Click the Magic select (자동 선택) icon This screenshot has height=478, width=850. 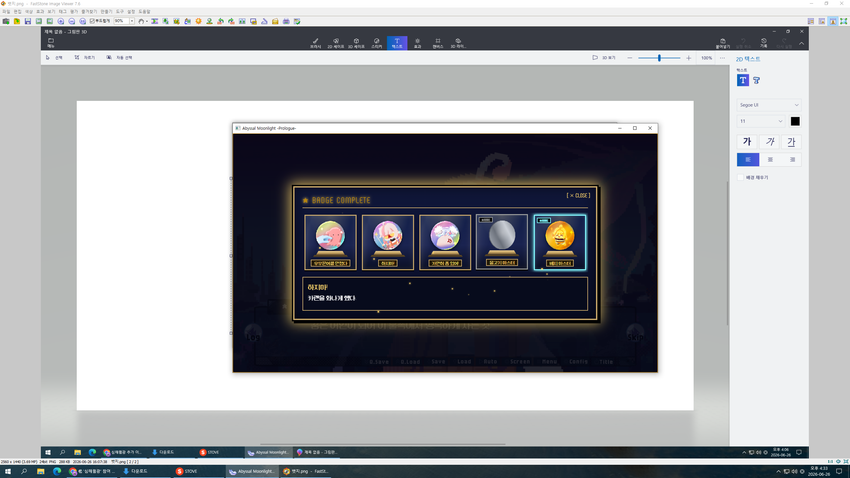click(109, 57)
